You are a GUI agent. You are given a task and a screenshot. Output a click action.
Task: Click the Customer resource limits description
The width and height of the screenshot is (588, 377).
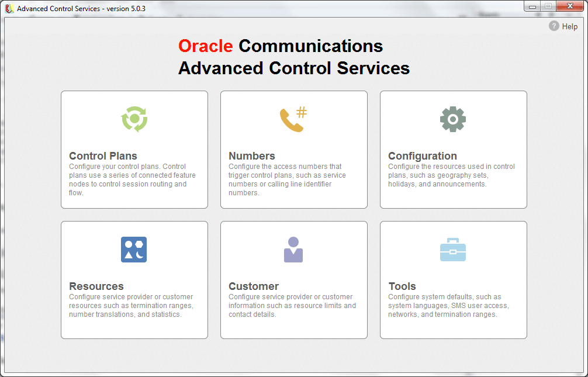pos(292,306)
